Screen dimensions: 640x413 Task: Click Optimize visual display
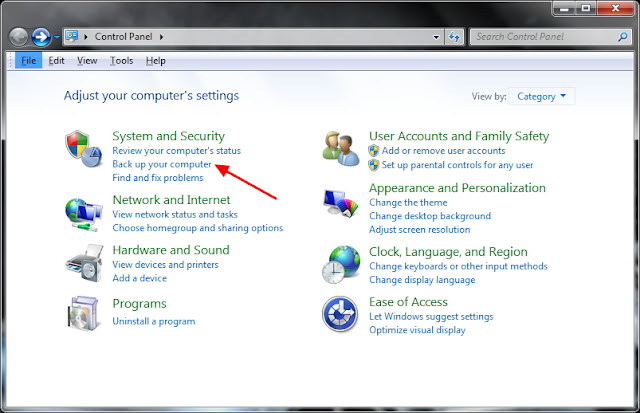(417, 330)
